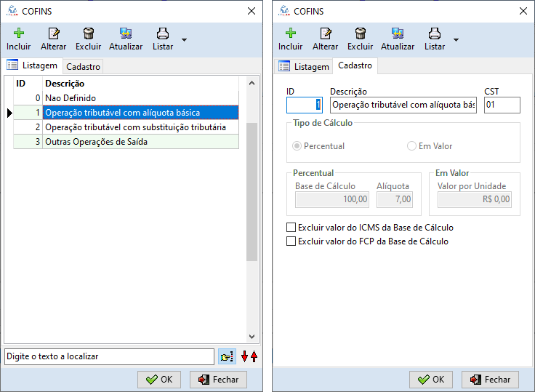535x392 pixels.
Task: Select the Percentual radio button
Action: click(x=297, y=146)
